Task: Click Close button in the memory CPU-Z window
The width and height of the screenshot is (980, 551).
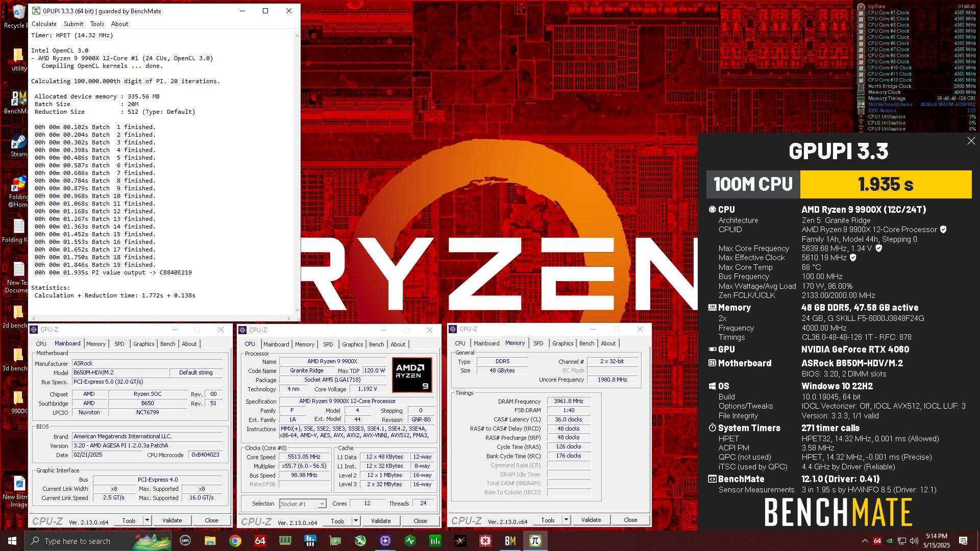Action: pos(630,520)
